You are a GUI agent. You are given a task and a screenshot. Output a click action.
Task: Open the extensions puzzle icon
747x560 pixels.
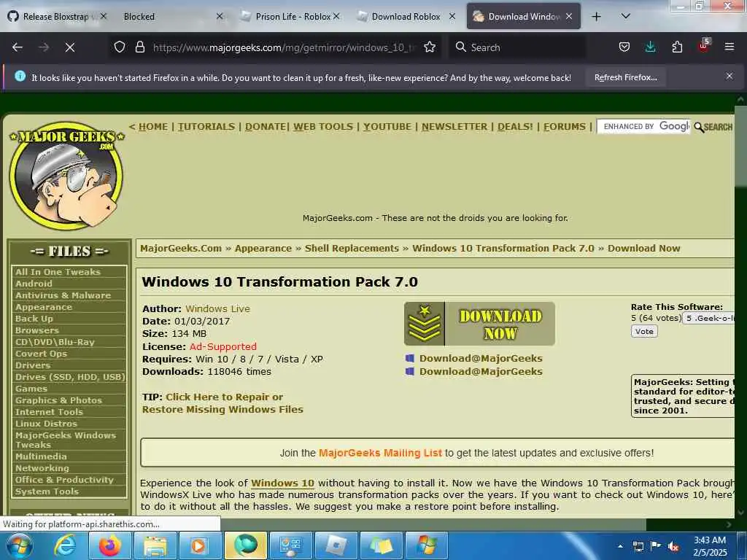677,47
